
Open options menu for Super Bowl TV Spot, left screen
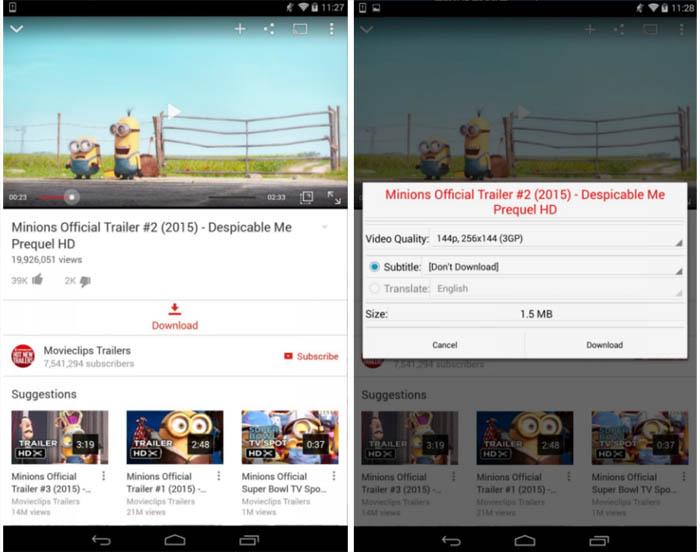pyautogui.click(x=334, y=476)
